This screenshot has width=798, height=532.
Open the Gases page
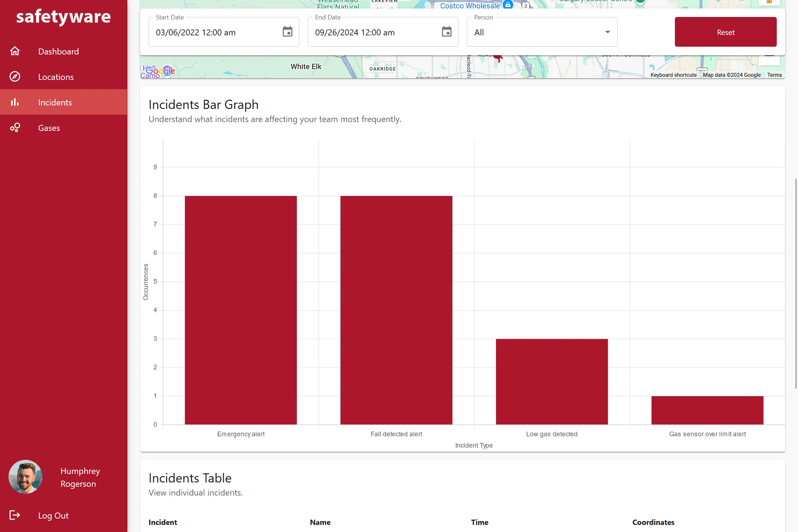(64, 128)
